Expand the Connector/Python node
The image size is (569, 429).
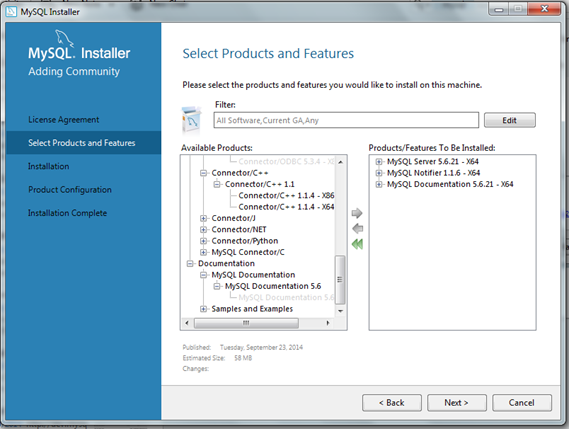[204, 241]
